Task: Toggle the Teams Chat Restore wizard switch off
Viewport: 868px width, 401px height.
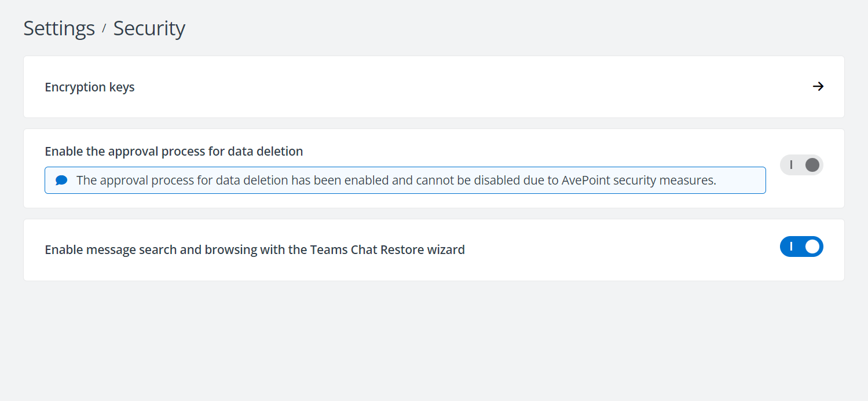Action: tap(801, 247)
